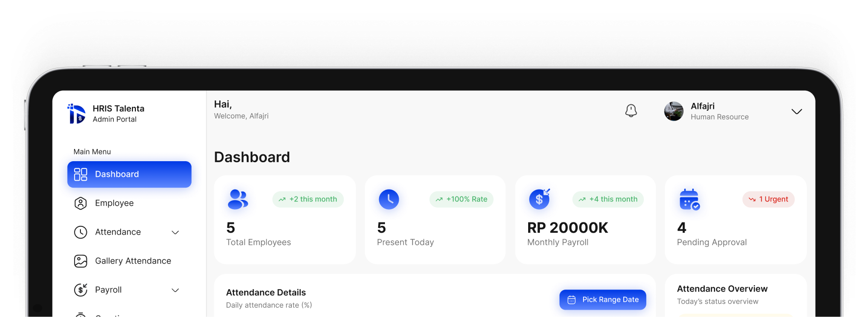Click the Alfajri profile avatar

point(674,111)
